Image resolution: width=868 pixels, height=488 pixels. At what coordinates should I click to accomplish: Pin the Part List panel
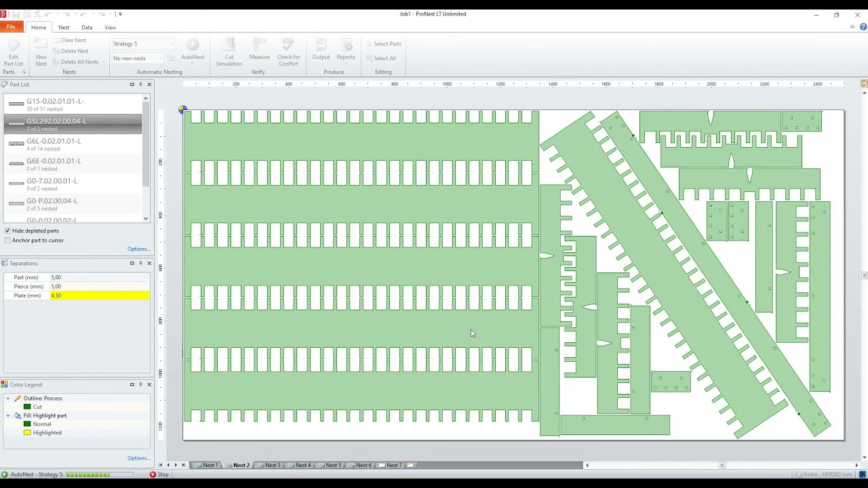click(x=140, y=84)
